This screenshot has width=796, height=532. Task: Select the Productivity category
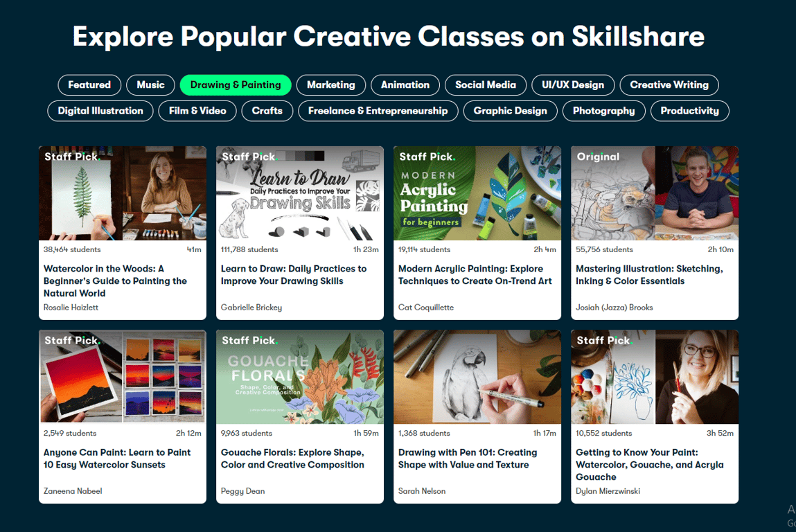point(689,111)
